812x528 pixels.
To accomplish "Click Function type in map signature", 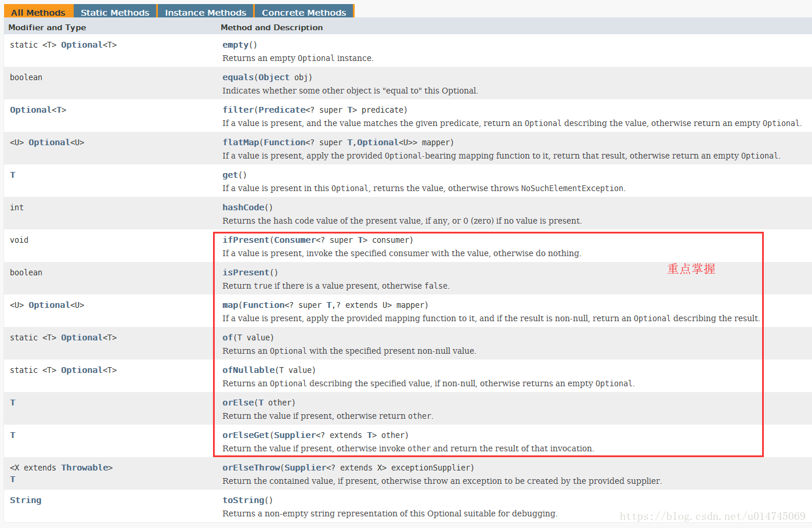I will (264, 305).
